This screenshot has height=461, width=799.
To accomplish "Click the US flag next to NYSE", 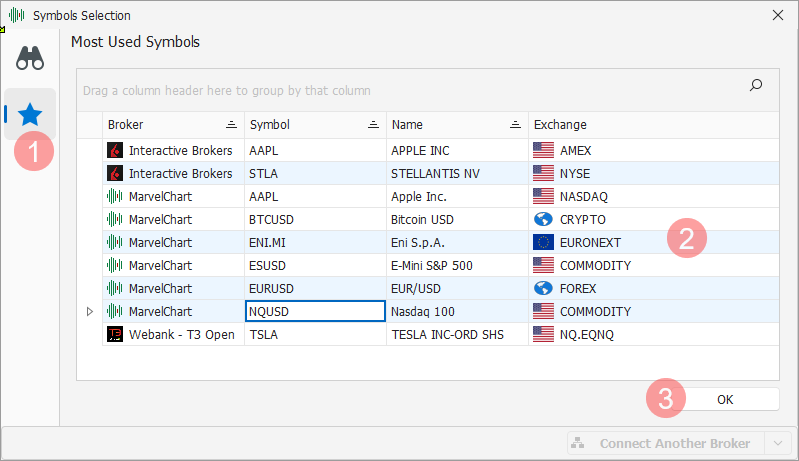I will pos(543,173).
